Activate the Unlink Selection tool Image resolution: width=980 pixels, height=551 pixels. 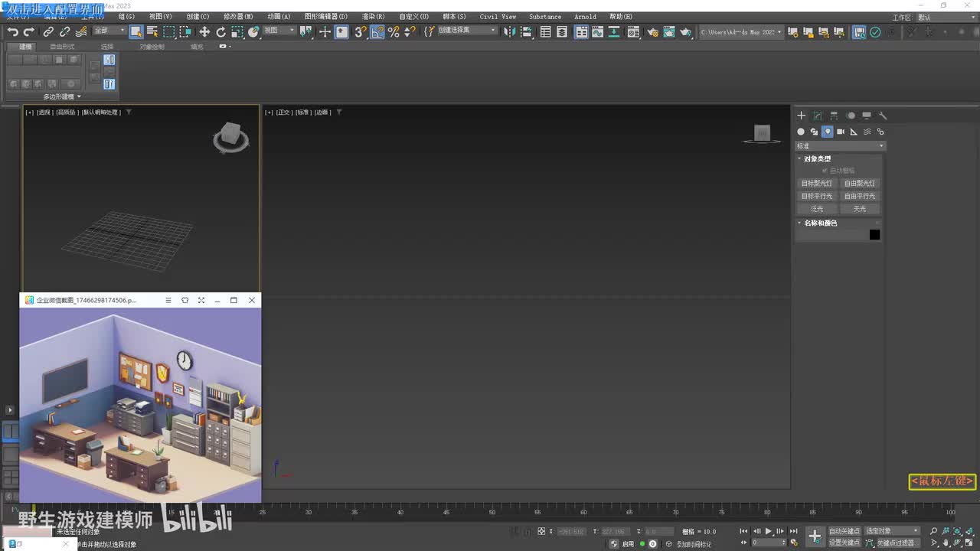point(64,31)
